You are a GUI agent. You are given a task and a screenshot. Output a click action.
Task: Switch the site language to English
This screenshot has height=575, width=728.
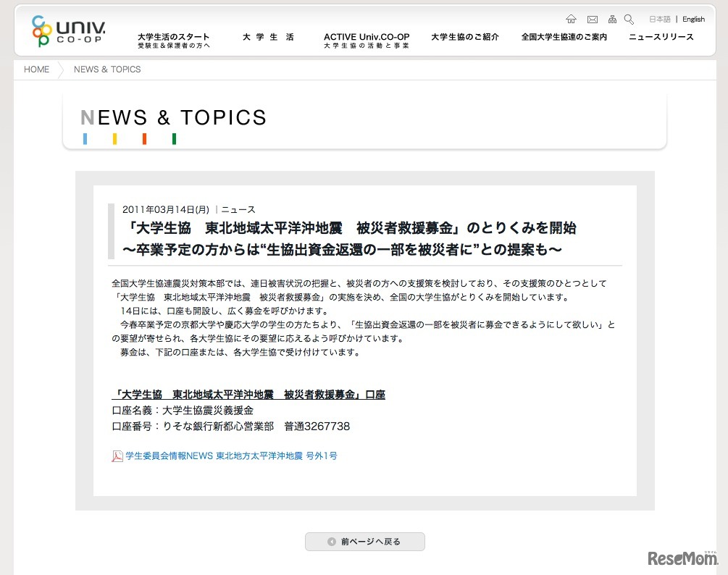(693, 18)
